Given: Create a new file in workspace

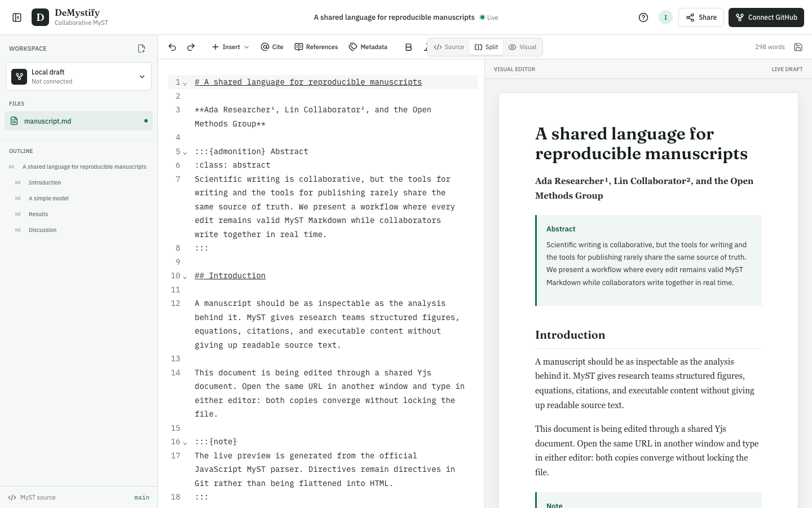Looking at the screenshot, I should point(142,49).
